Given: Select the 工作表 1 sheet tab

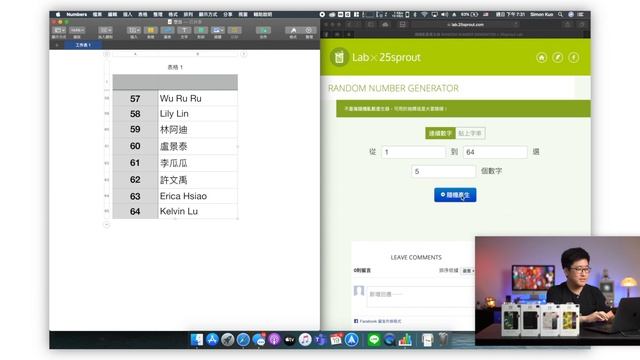Looking at the screenshot, I should point(83,45).
